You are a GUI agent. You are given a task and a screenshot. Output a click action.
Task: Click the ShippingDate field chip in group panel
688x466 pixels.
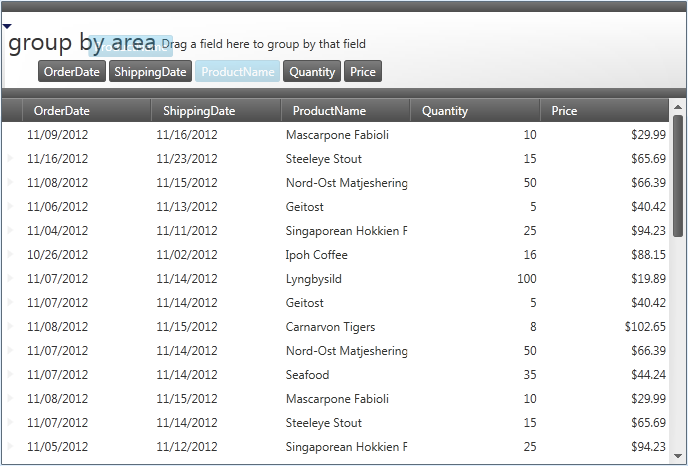tap(150, 72)
